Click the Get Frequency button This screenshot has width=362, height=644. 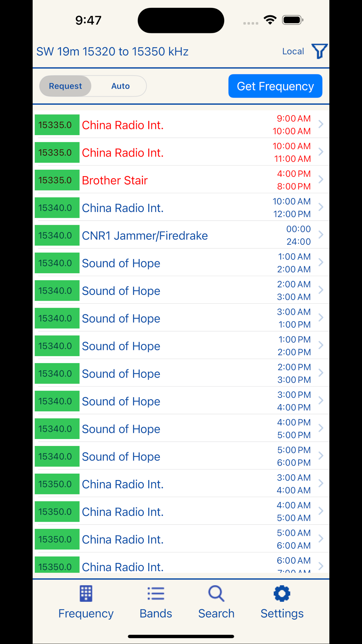[x=275, y=86]
